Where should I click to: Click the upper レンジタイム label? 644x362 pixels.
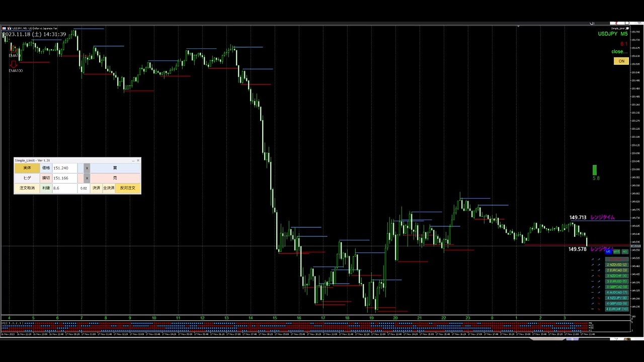602,218
